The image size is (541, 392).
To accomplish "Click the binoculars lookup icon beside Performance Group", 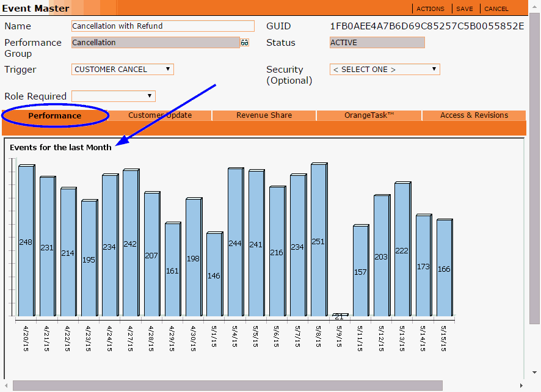I will [245, 43].
